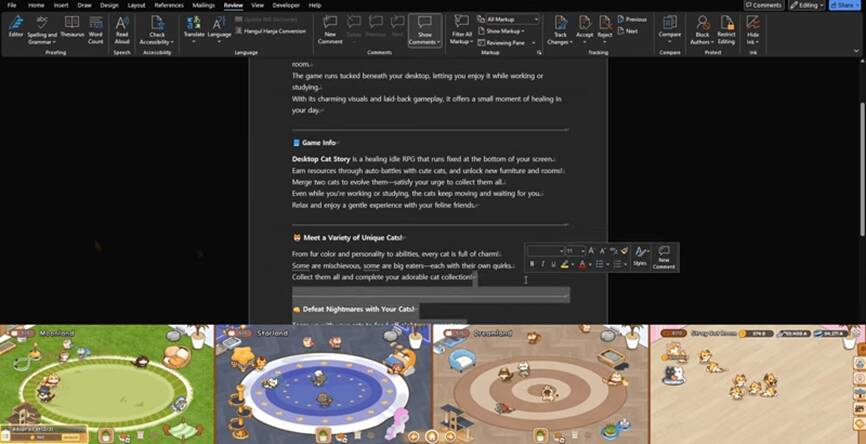The image size is (866, 444).
Task: Toggle Show Comments button
Action: pyautogui.click(x=425, y=29)
